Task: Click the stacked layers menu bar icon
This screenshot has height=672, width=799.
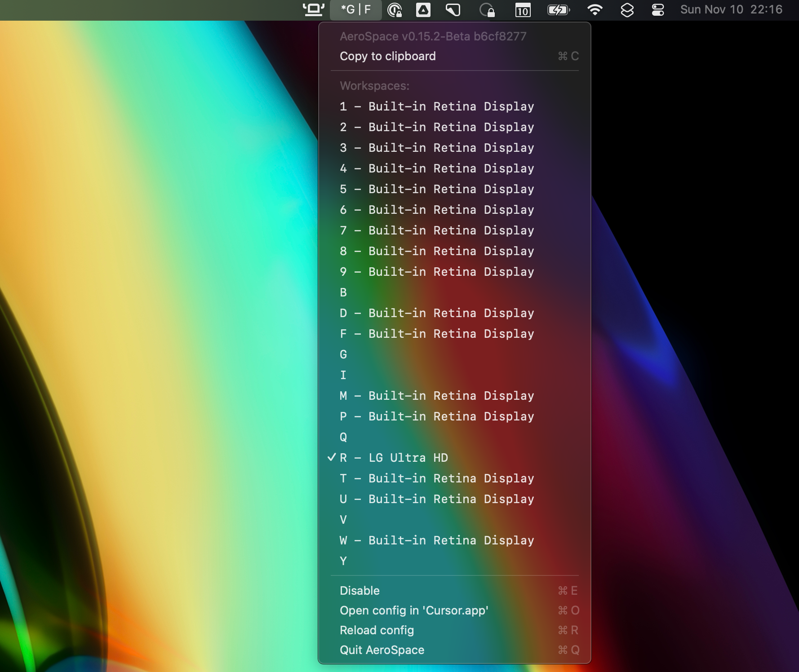Action: tap(627, 9)
